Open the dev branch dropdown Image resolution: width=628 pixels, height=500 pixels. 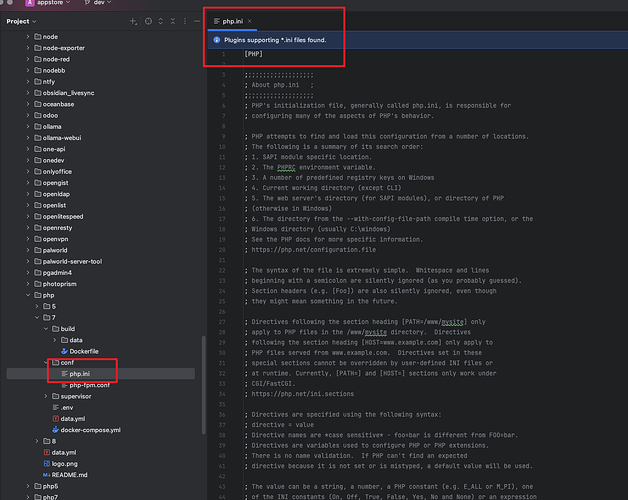click(x=98, y=3)
